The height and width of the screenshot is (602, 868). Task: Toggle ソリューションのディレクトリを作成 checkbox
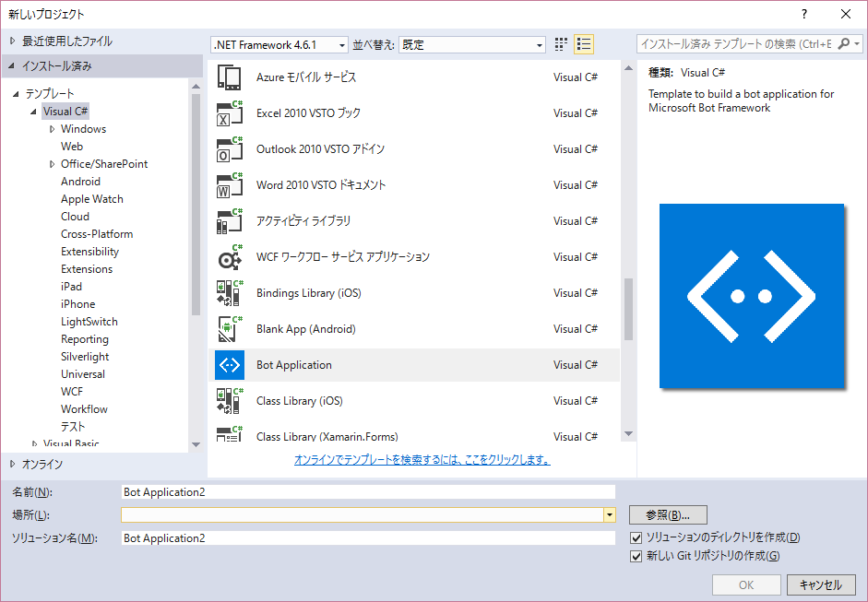point(636,537)
